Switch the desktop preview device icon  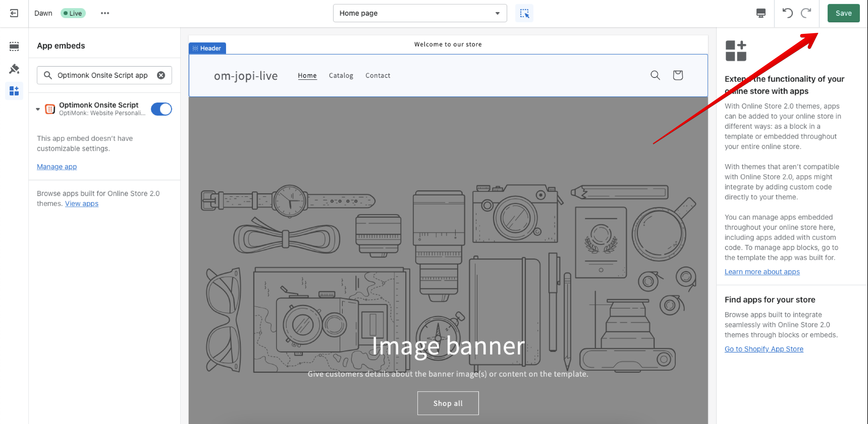(760, 13)
